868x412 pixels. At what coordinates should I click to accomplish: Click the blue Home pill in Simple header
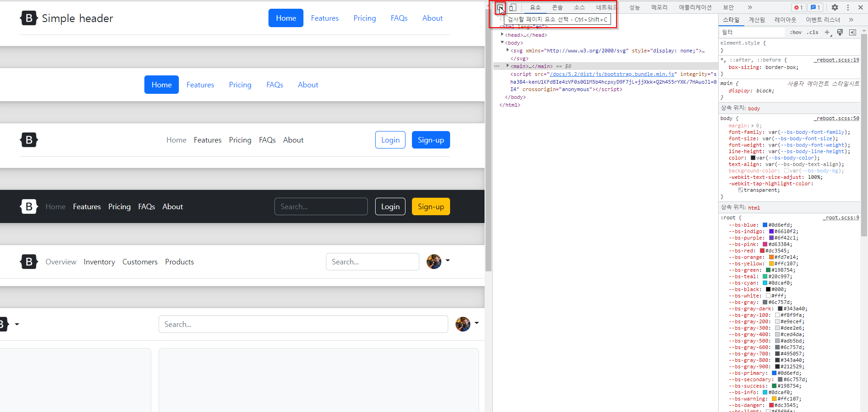click(x=286, y=18)
